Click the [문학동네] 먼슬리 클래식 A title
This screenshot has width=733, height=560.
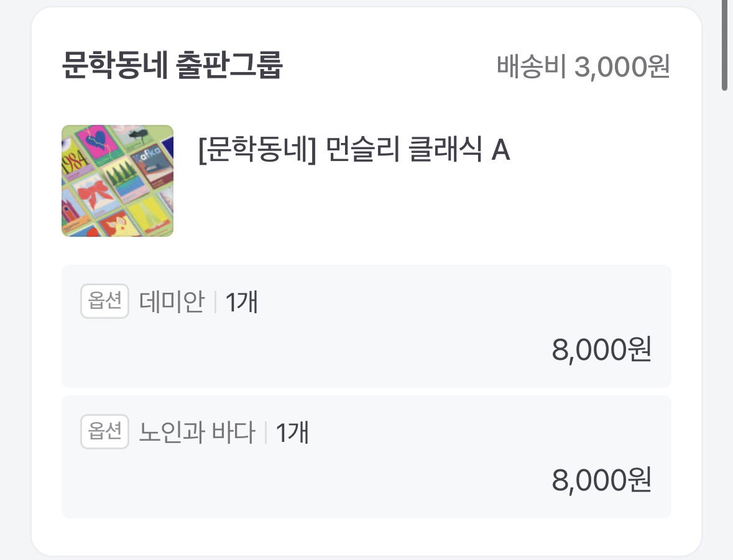[354, 150]
